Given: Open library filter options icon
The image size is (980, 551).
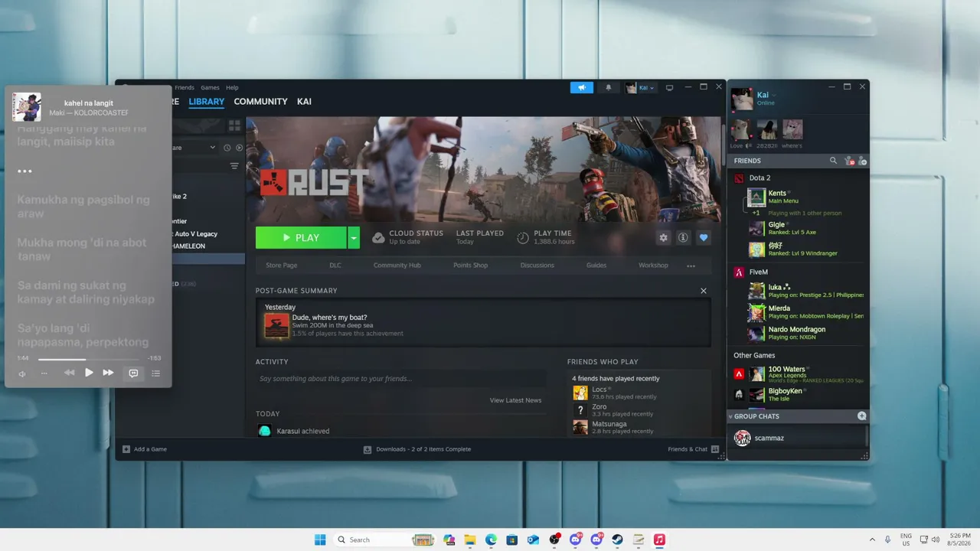Looking at the screenshot, I should point(234,166).
